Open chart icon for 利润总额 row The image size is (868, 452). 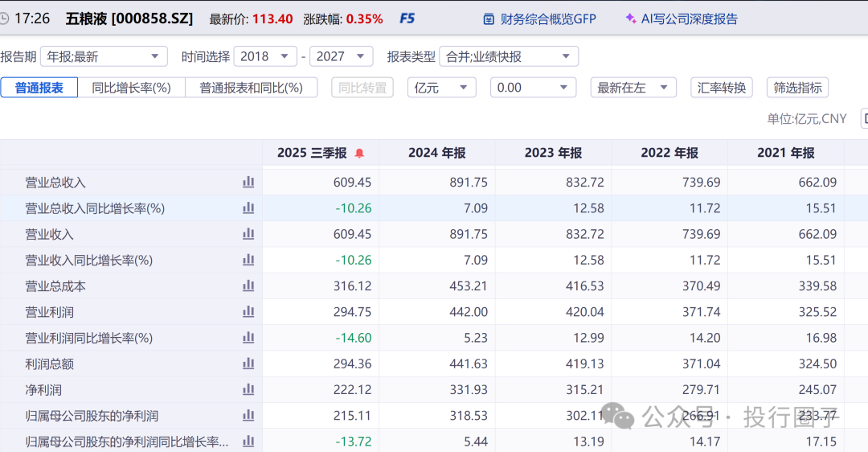pos(248,364)
